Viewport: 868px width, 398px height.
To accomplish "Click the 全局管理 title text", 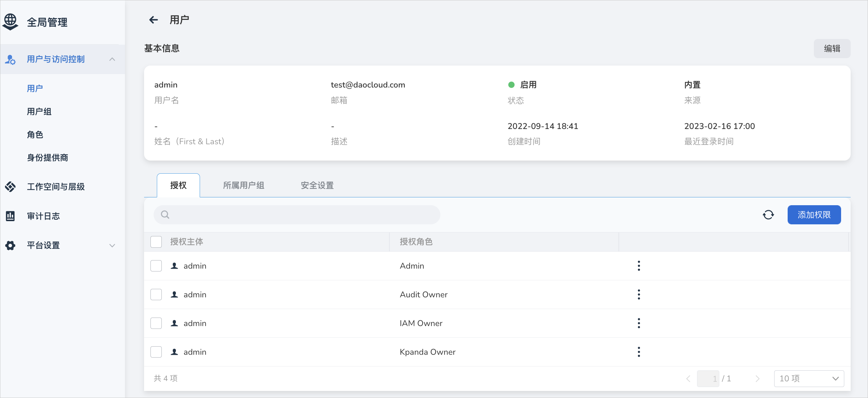I will point(47,22).
